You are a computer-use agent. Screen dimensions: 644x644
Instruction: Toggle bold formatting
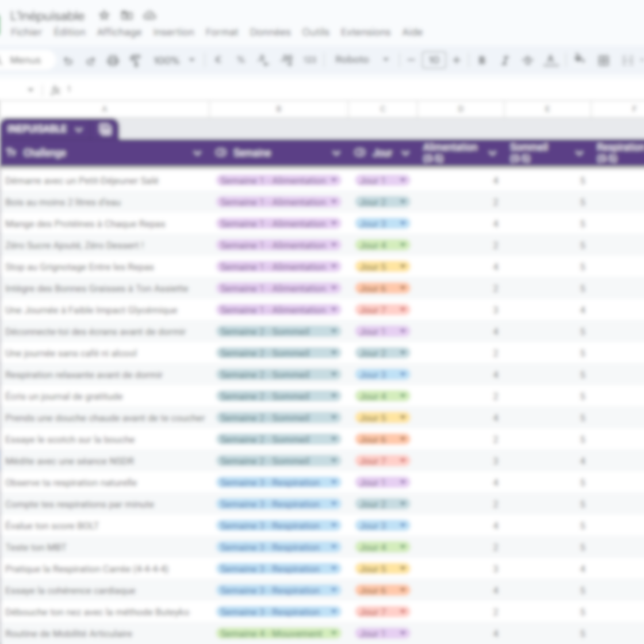coord(482,60)
